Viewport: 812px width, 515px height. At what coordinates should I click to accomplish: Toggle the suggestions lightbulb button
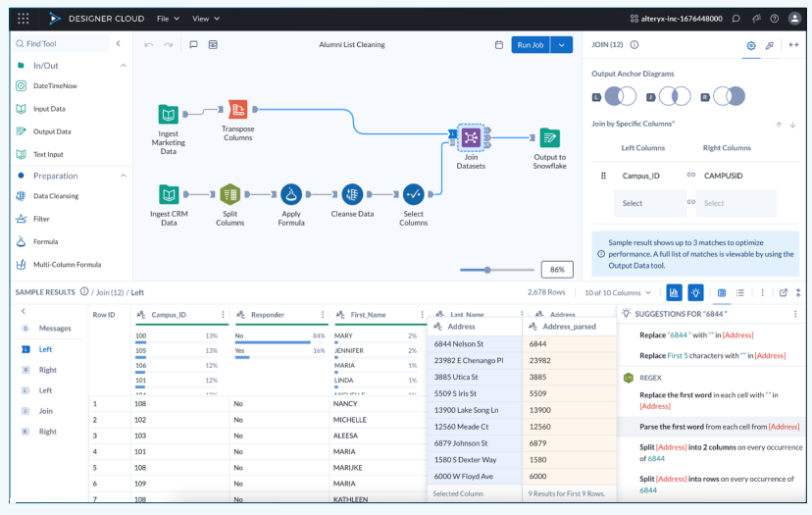click(695, 292)
